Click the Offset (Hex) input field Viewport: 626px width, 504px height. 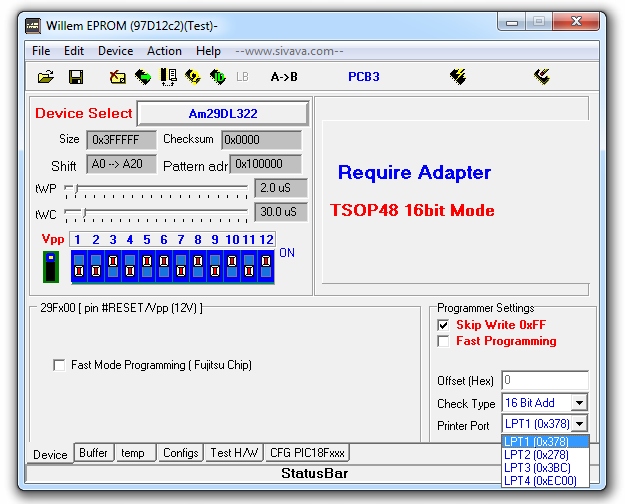[x=545, y=380]
